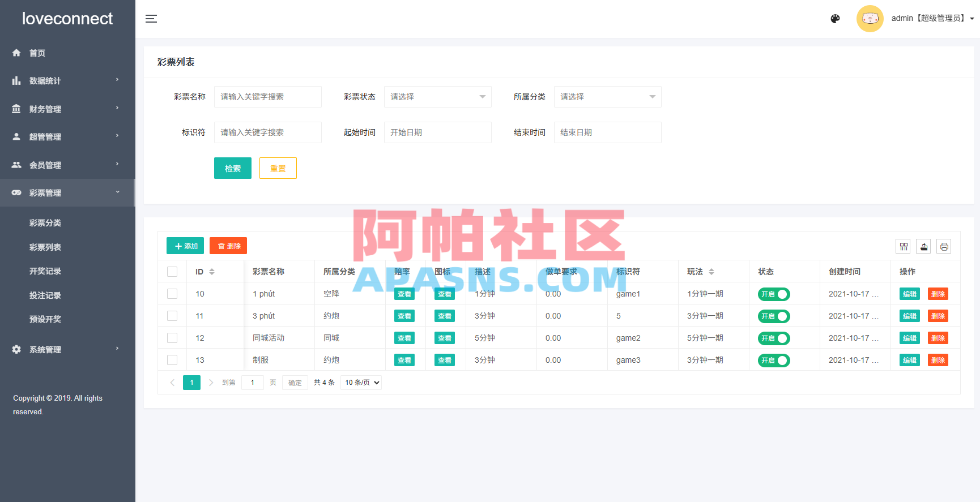This screenshot has height=502, width=980.
Task: Click the export table icon
Action: 924,246
